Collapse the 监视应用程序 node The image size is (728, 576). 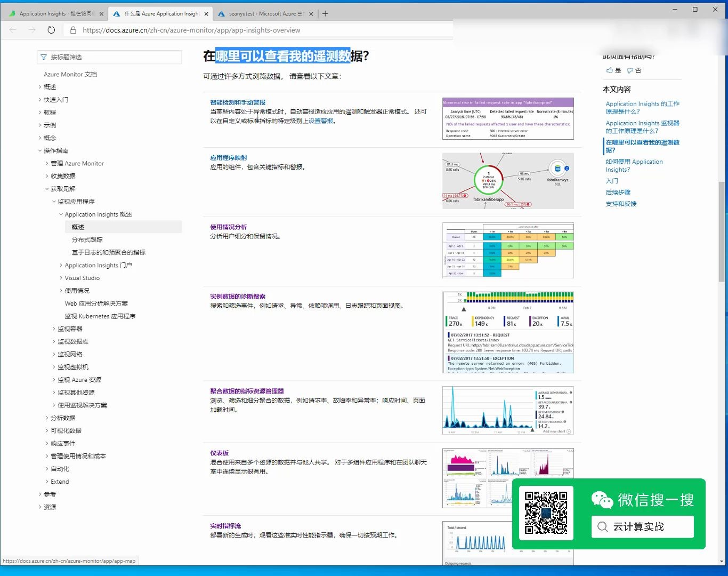pyautogui.click(x=54, y=202)
